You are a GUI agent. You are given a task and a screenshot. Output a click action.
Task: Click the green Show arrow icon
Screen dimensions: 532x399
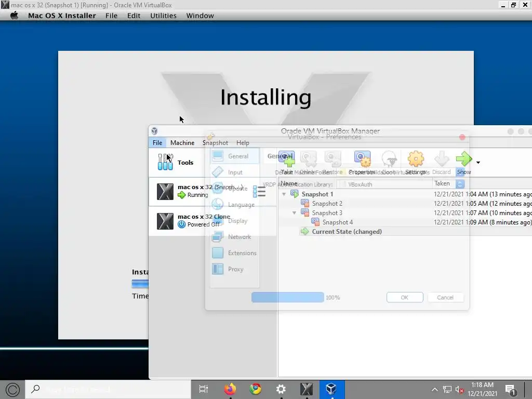pyautogui.click(x=464, y=159)
